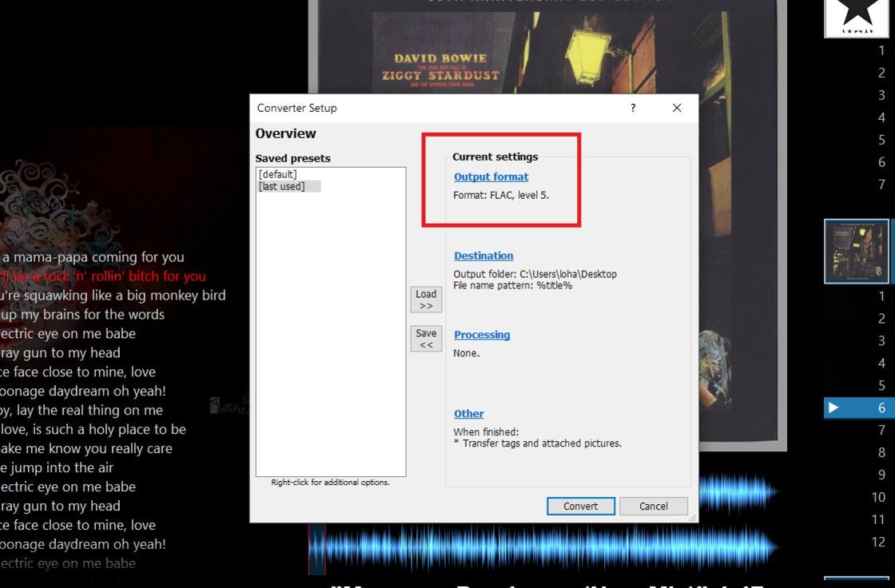This screenshot has width=895, height=588.
Task: Close the Converter Setup dialog
Action: 677,108
